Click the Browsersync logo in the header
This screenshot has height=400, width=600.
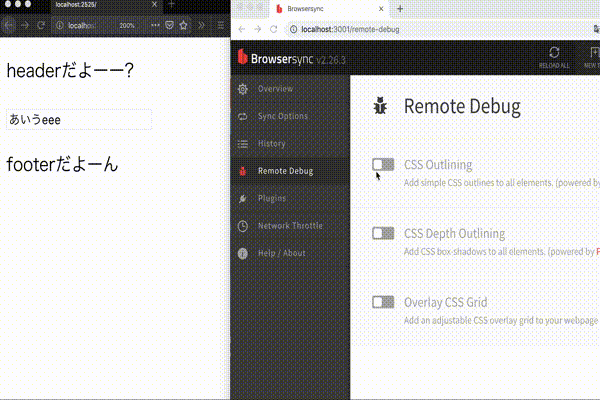tap(276, 59)
